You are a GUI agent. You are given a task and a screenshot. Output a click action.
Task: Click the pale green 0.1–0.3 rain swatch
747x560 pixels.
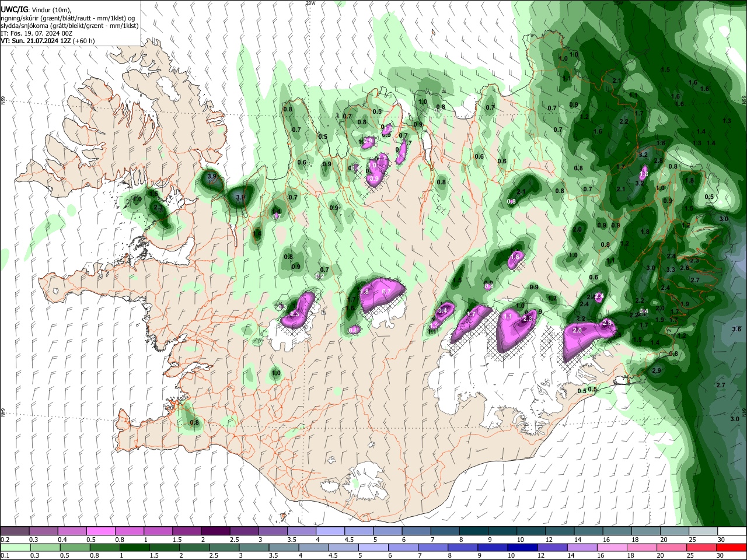coord(15,548)
